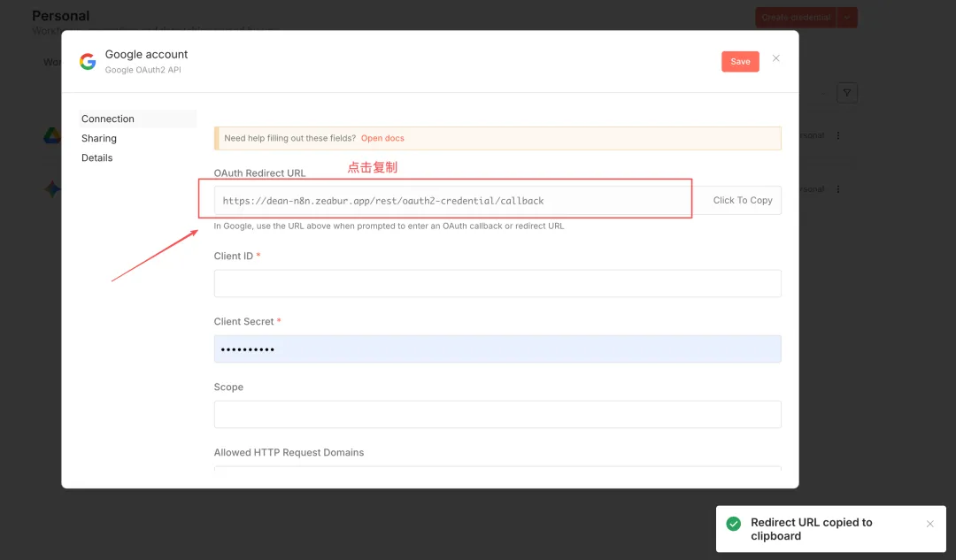The width and height of the screenshot is (956, 560).
Task: Click into the Scope input field
Action: pos(497,414)
